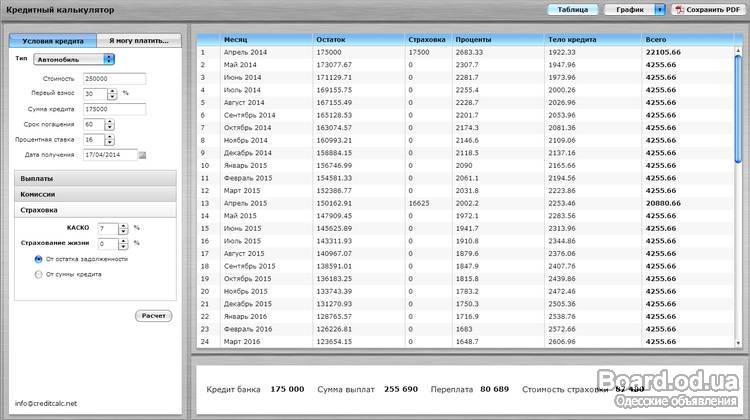Select the Апрель 2015 row
Image resolution: width=750 pixels, height=420 pixels.
pos(465,203)
